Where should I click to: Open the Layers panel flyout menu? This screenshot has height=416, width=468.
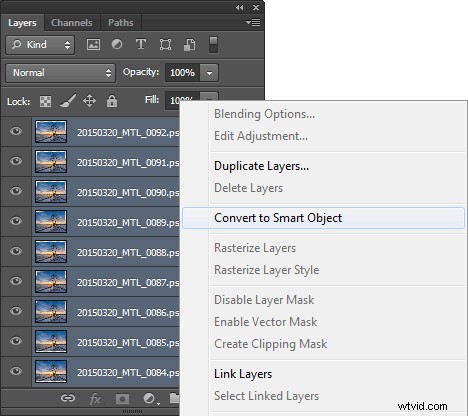253,23
